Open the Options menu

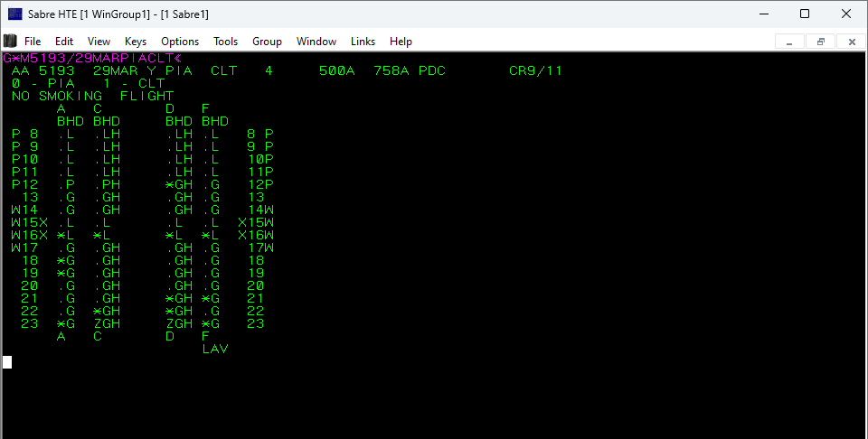pos(180,42)
